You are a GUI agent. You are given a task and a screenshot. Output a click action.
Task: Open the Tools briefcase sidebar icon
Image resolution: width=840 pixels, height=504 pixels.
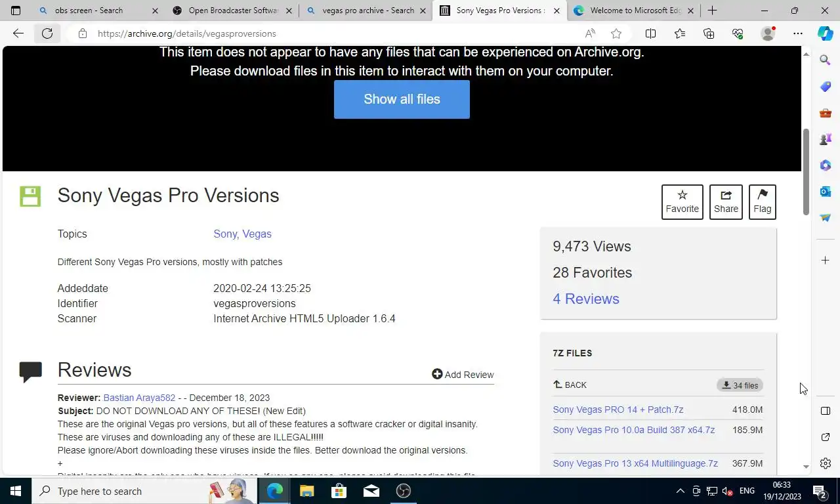[826, 113]
